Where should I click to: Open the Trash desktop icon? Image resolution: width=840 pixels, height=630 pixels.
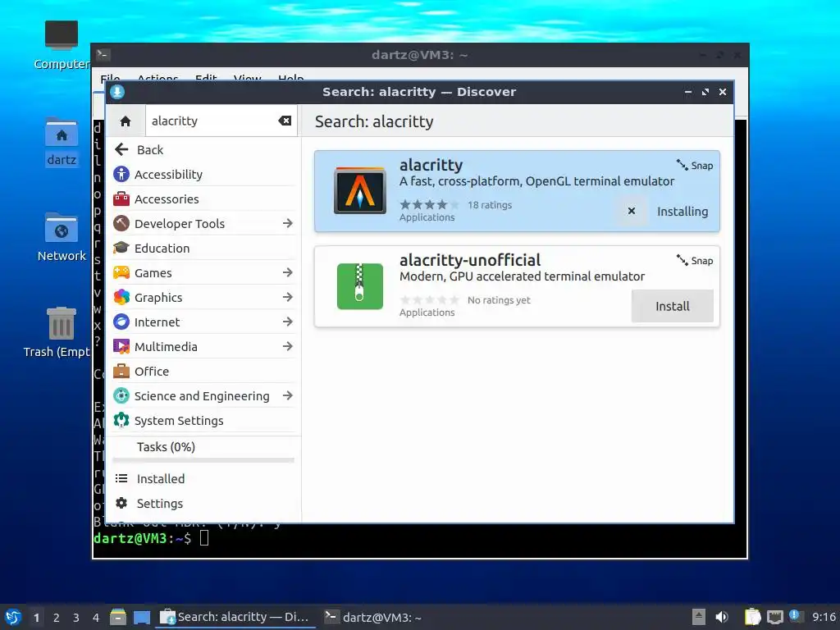tap(58, 332)
